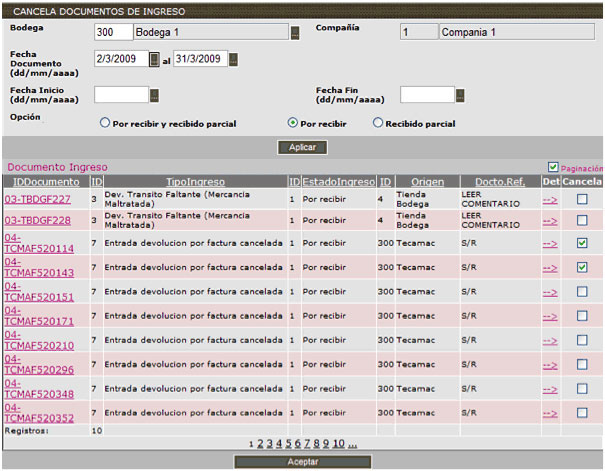Click the 'Bodega 1' name field

211,32
